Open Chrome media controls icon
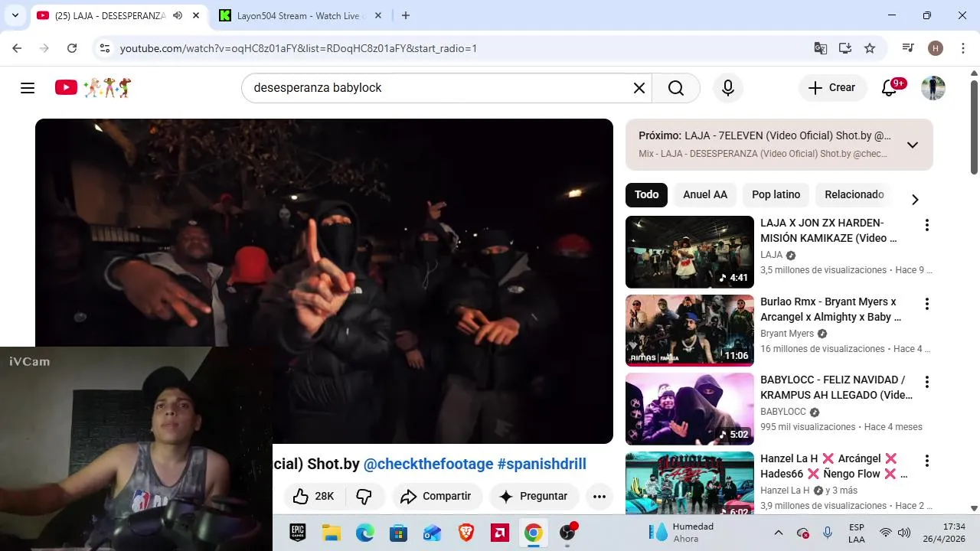The height and width of the screenshot is (551, 980). (909, 48)
